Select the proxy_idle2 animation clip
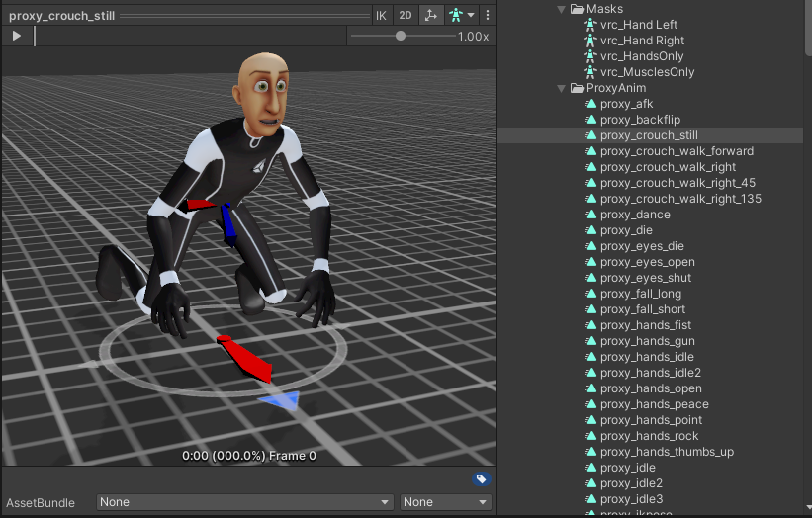Image resolution: width=812 pixels, height=518 pixels. [631, 483]
